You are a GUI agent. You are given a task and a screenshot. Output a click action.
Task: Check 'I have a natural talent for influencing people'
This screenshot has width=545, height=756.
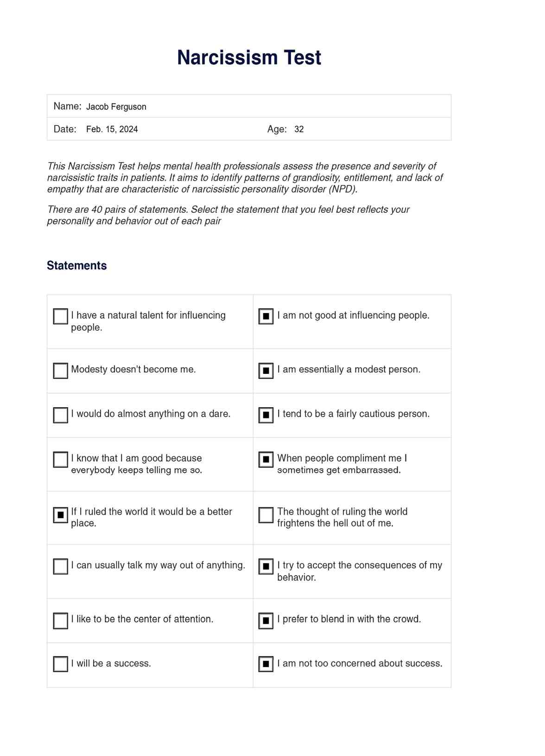click(x=61, y=316)
